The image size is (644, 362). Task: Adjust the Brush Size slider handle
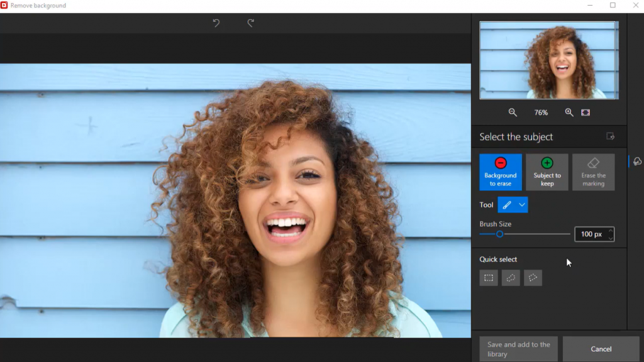pyautogui.click(x=501, y=233)
